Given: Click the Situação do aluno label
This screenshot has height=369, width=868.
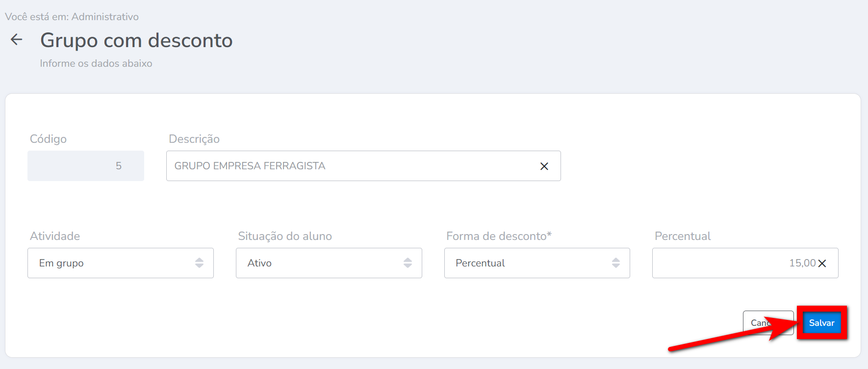Looking at the screenshot, I should click(285, 236).
